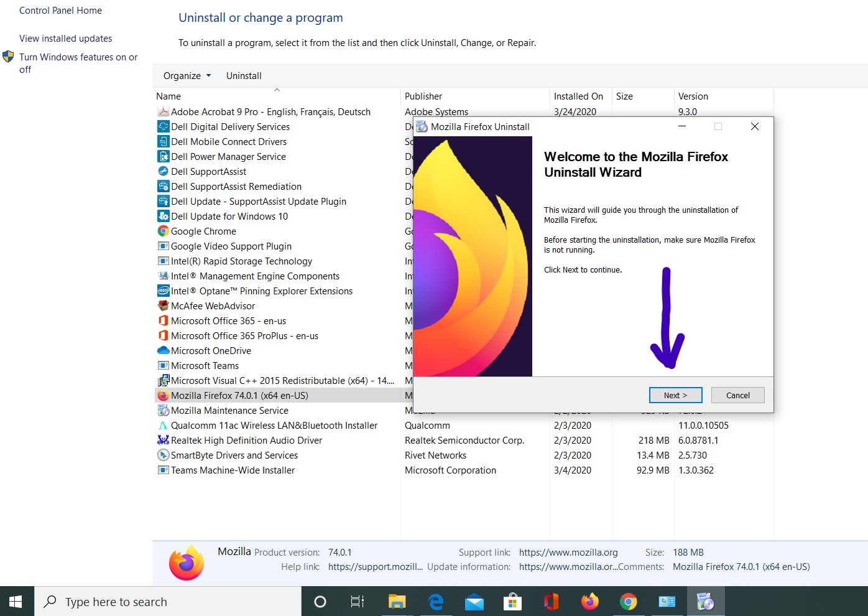This screenshot has height=616, width=868.
Task: Select the Microsoft Office 365 - en-us icon
Action: tap(164, 320)
